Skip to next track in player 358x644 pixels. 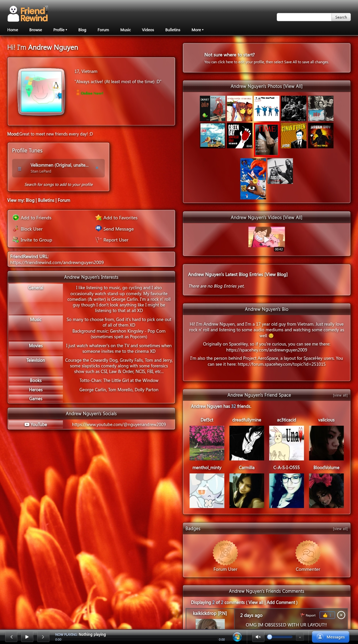[43, 637]
